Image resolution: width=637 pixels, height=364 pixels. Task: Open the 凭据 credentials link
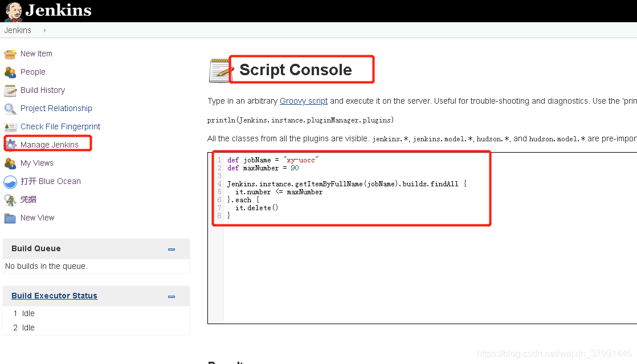click(28, 199)
